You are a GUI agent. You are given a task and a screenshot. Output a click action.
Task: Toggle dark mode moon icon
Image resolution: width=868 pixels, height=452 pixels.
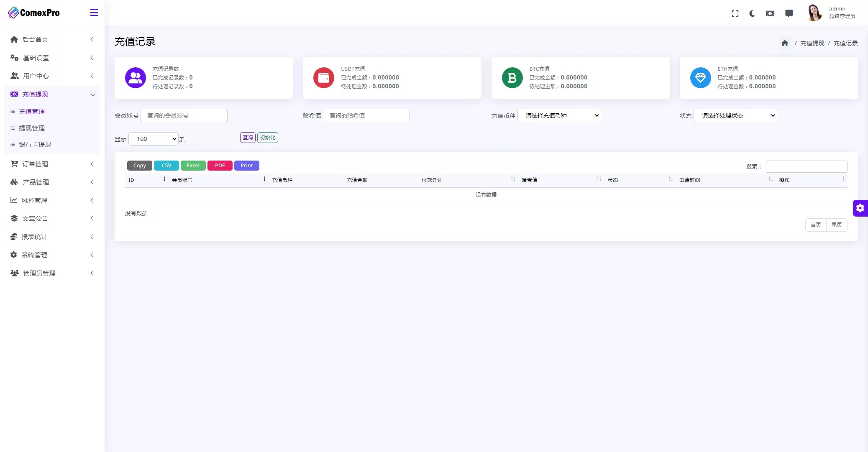752,13
